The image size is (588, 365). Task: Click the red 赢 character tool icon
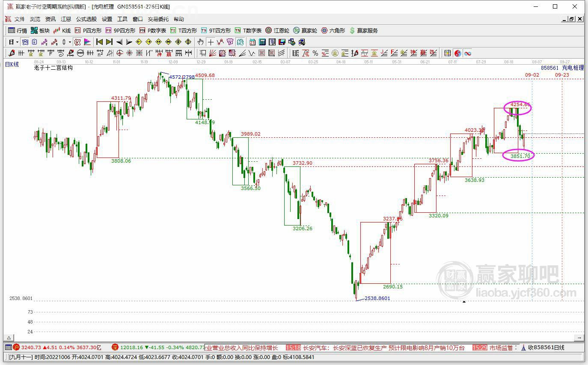(x=169, y=53)
